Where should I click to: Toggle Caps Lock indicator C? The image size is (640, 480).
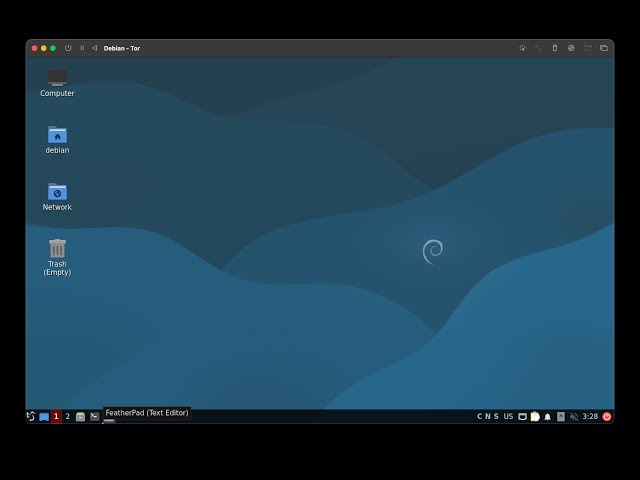click(480, 416)
